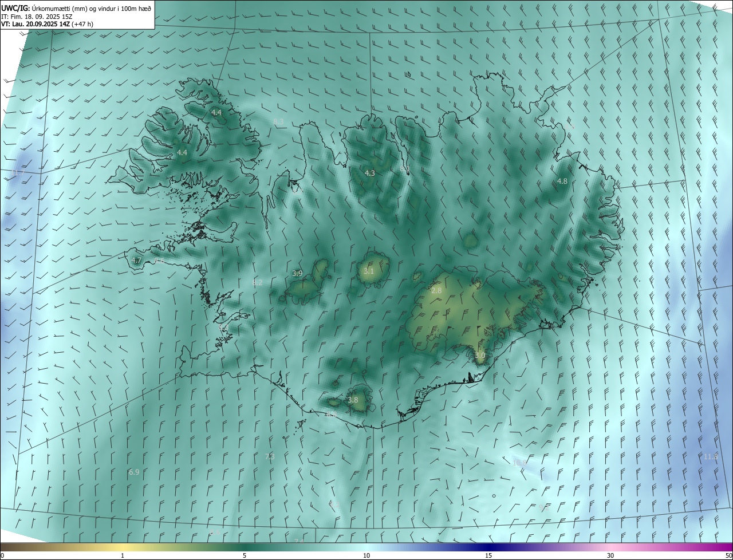The width and height of the screenshot is (733, 560).
Task: Click the 2.8 value label on Vatnajökull
Action: pos(436,291)
